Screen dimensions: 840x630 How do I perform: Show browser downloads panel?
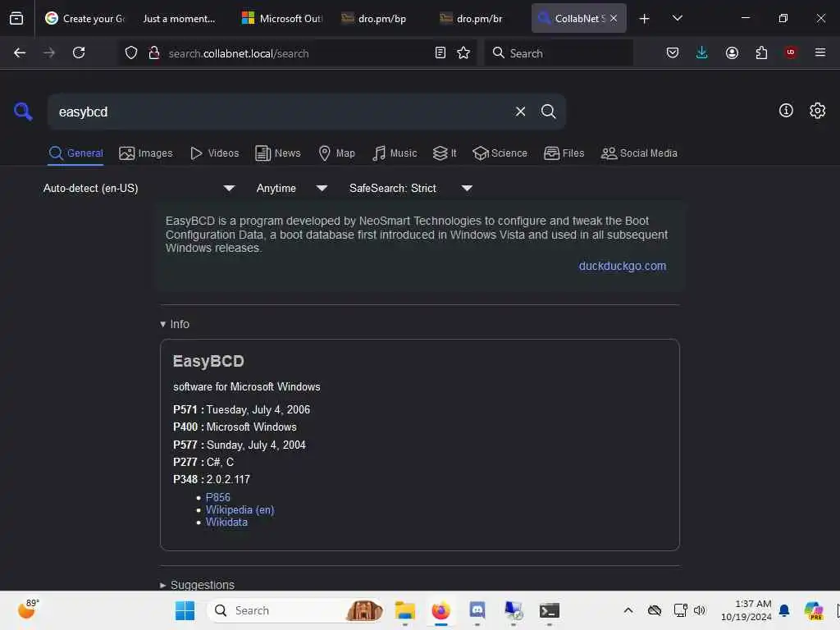[x=702, y=52]
